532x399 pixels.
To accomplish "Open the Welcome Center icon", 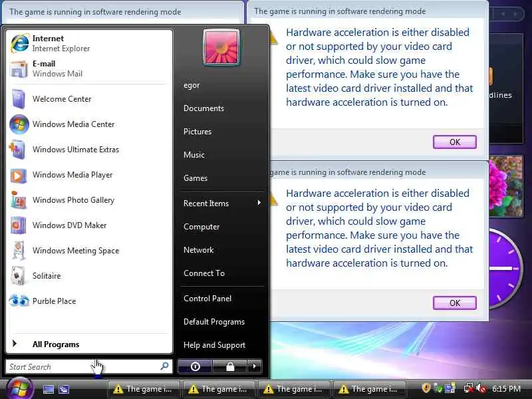I will [x=18, y=98].
